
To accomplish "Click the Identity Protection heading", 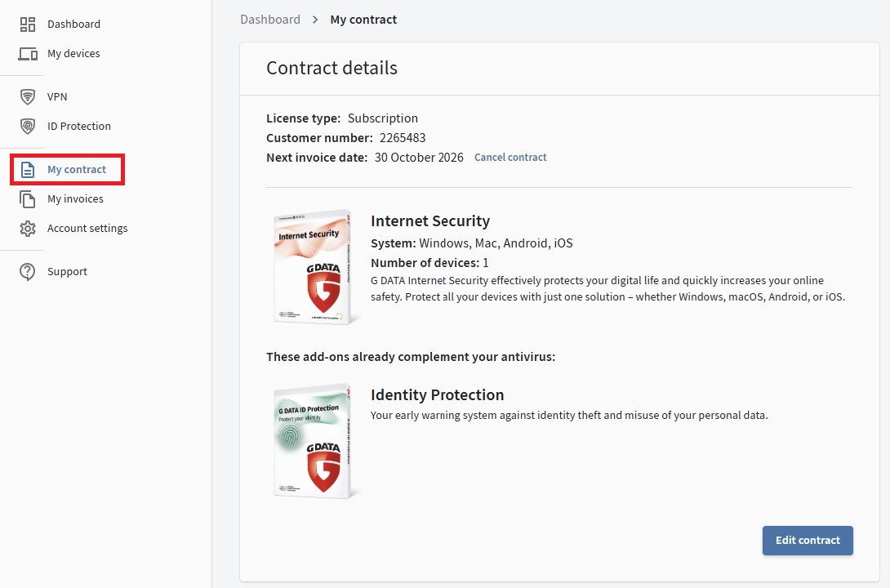I will [437, 395].
